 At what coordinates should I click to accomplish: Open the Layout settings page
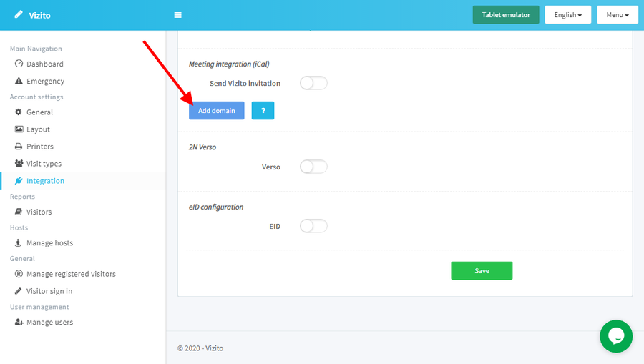[38, 129]
